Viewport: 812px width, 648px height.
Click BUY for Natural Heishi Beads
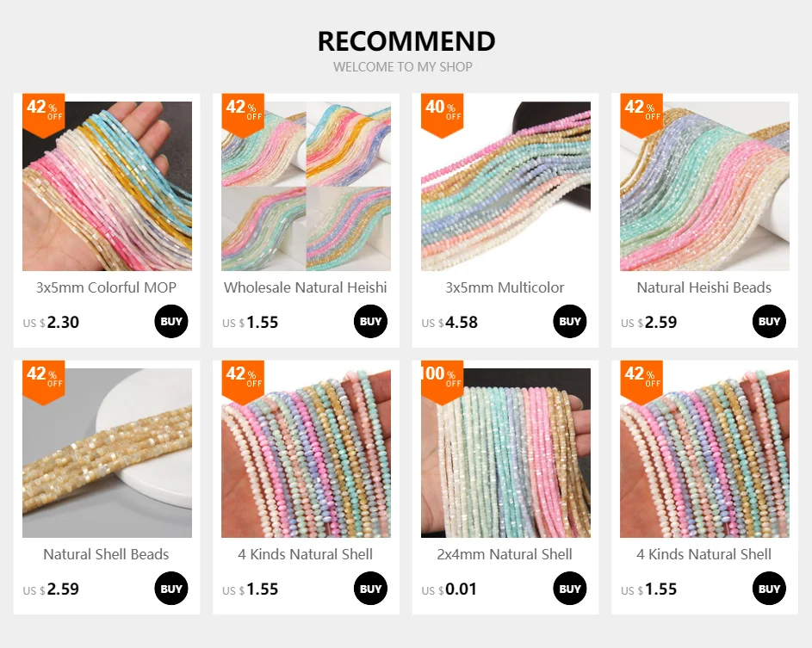(769, 321)
